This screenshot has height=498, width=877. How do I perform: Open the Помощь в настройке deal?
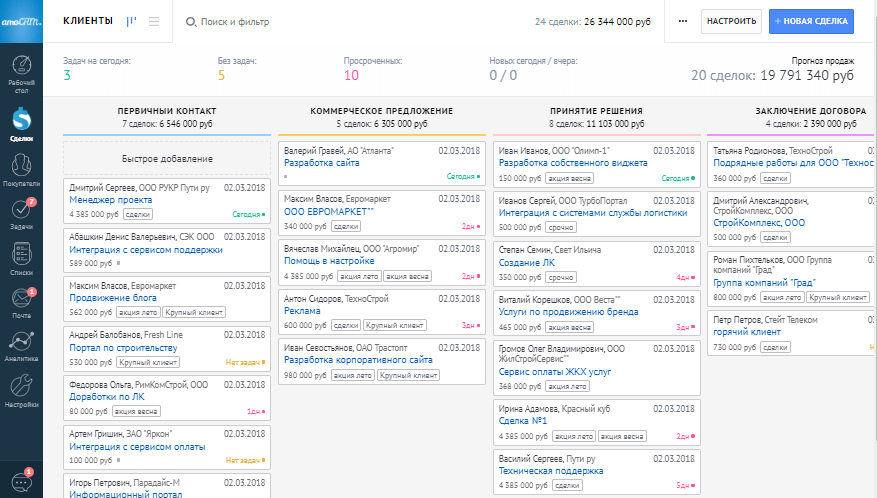(x=329, y=261)
